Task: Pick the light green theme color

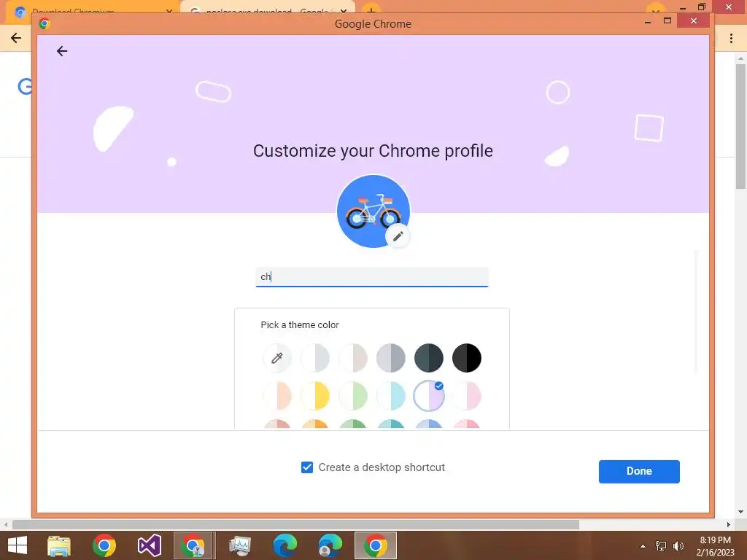Action: [x=353, y=396]
